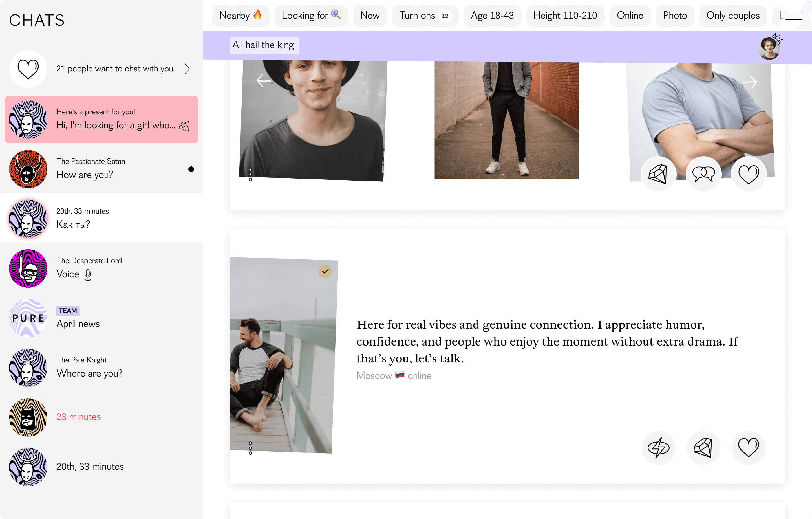Open the Looking for filter dropdown
Image resolution: width=812 pixels, height=519 pixels.
coord(311,16)
